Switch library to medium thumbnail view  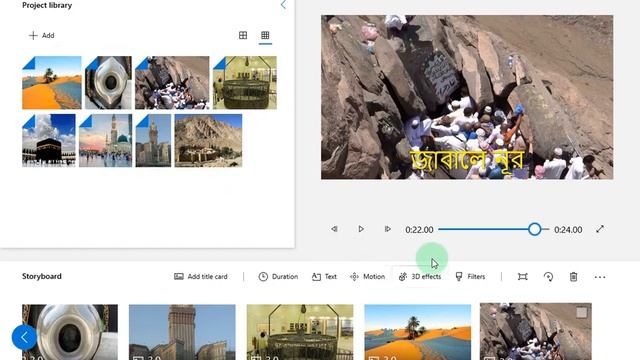[x=243, y=36]
